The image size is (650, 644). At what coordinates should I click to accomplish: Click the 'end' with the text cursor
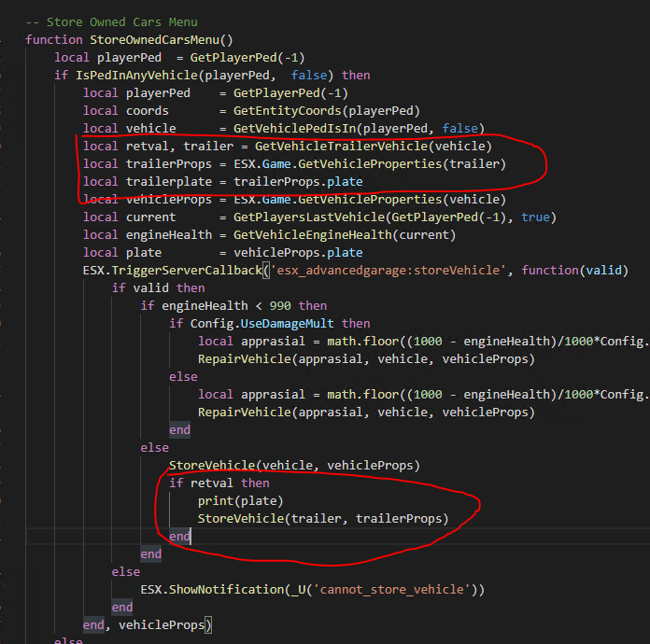tap(179, 537)
